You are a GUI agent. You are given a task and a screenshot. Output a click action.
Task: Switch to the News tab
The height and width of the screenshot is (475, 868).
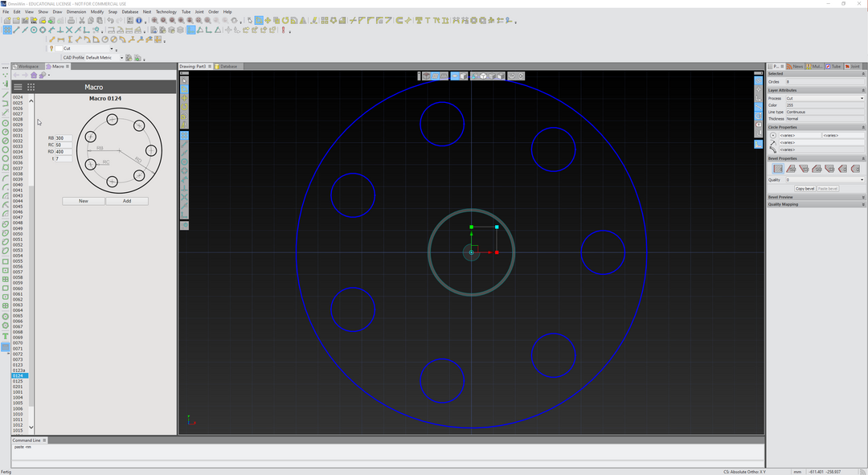pos(795,67)
